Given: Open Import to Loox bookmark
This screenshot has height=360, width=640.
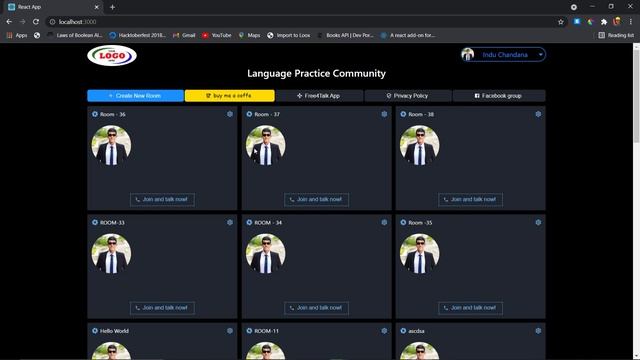Looking at the screenshot, I should 289,36.
